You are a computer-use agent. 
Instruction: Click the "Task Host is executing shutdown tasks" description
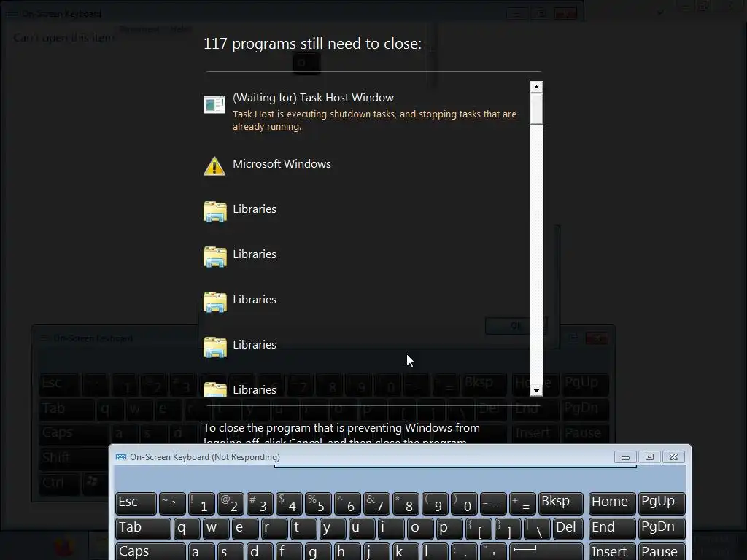tap(374, 120)
